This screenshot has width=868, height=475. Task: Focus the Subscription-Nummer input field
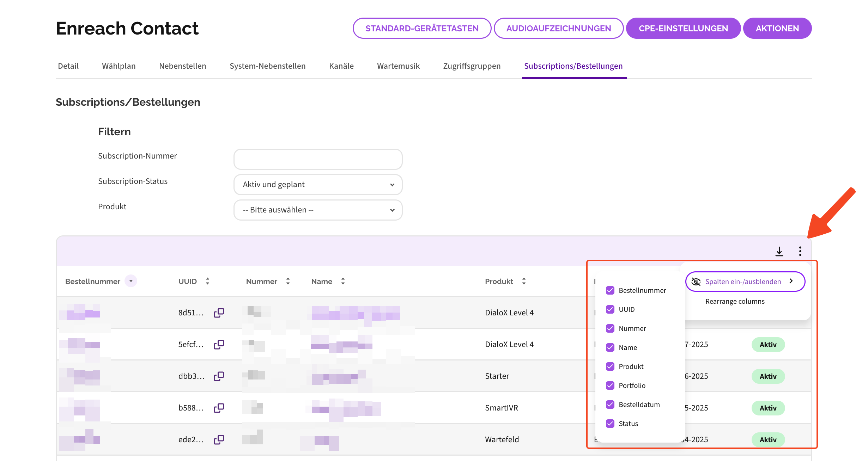(x=318, y=159)
